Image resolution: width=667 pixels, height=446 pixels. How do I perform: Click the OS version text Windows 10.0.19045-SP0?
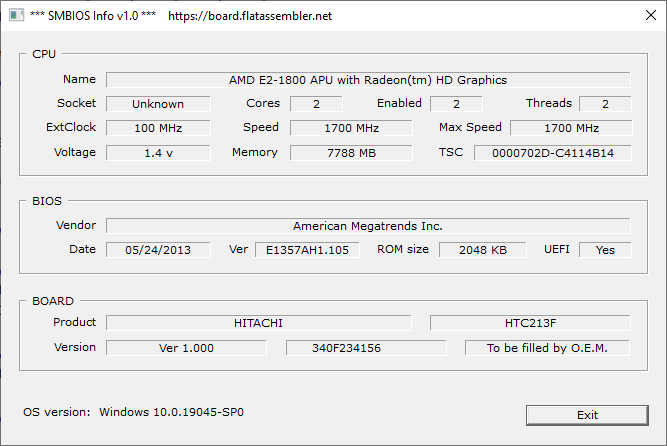tap(171, 412)
